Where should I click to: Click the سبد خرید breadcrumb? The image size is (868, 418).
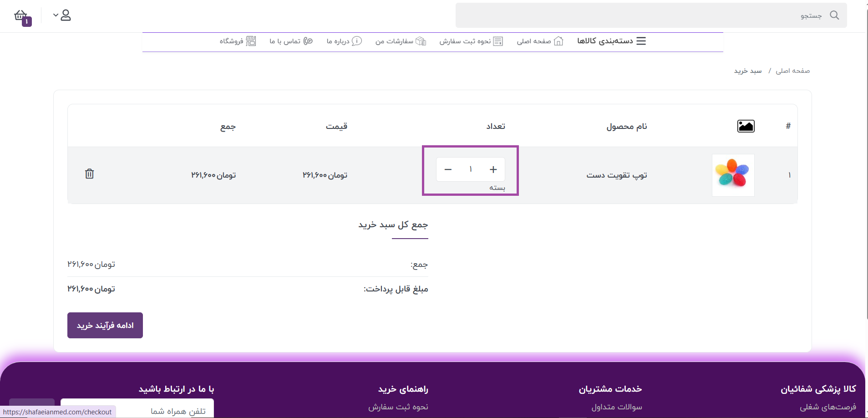[748, 71]
